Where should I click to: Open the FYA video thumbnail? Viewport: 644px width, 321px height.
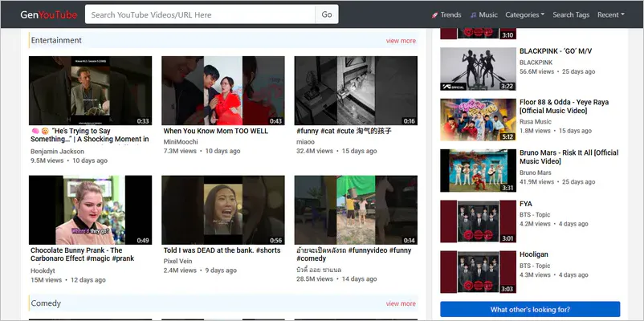(x=478, y=221)
